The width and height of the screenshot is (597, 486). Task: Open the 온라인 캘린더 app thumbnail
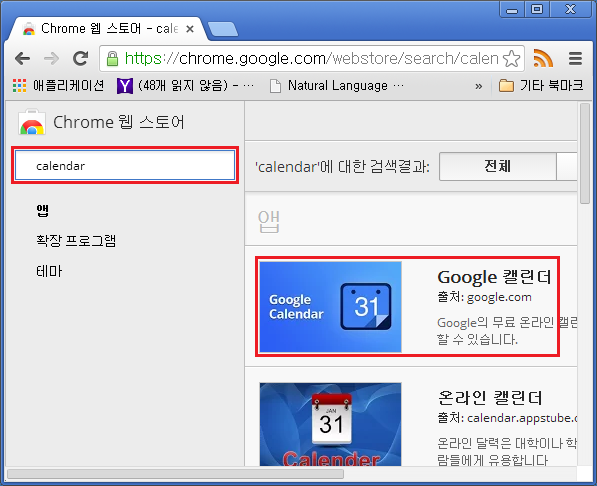tap(330, 424)
